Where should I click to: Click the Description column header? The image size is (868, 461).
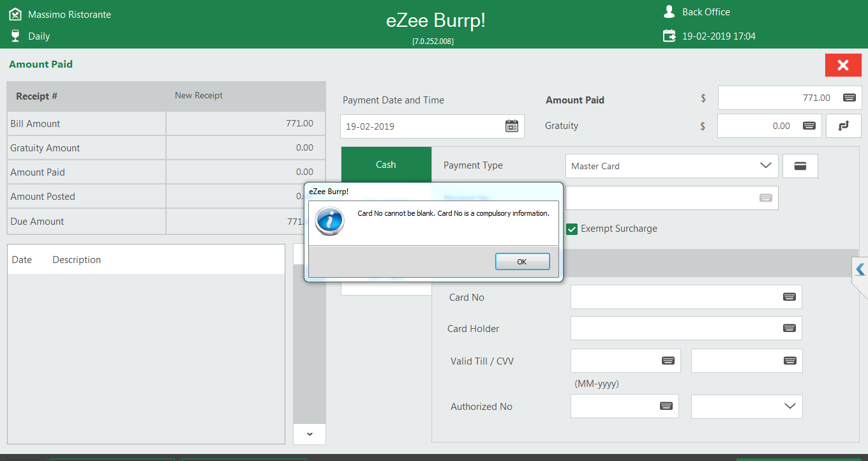77,260
